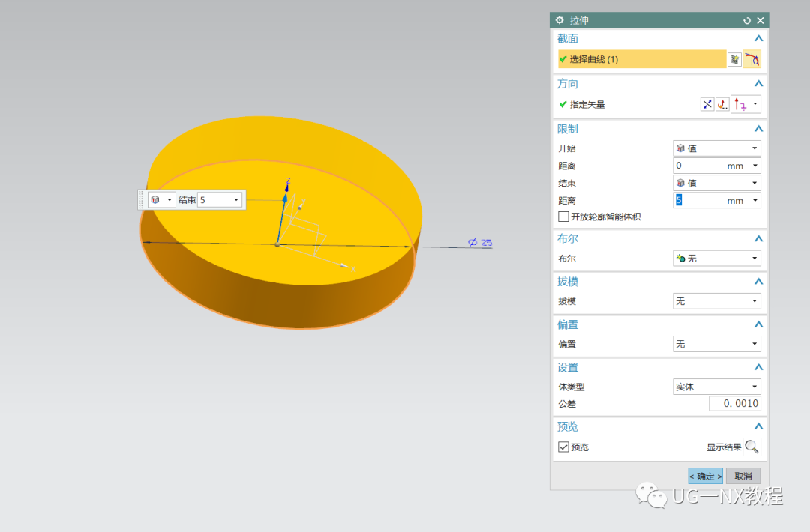Collapse the 预览 section
This screenshot has height=532, width=810.
pos(758,426)
